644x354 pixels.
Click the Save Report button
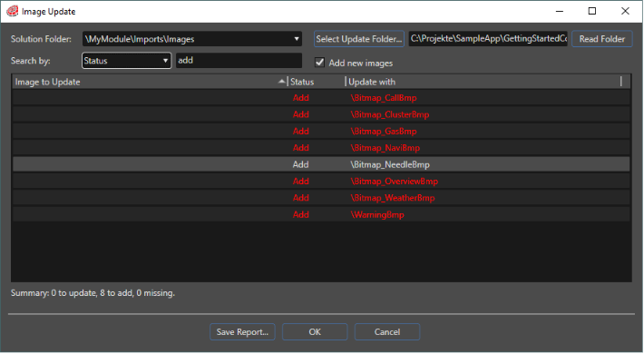click(x=242, y=332)
